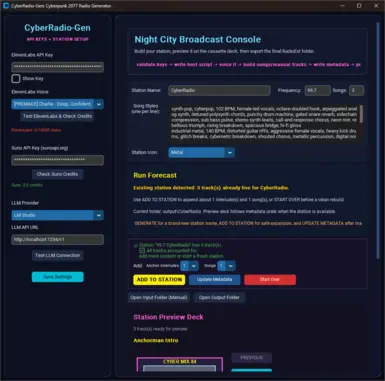The image size is (385, 381).
Task: Click the 'API KEYS + STATION SETUP' subtitle
Action: (x=57, y=39)
